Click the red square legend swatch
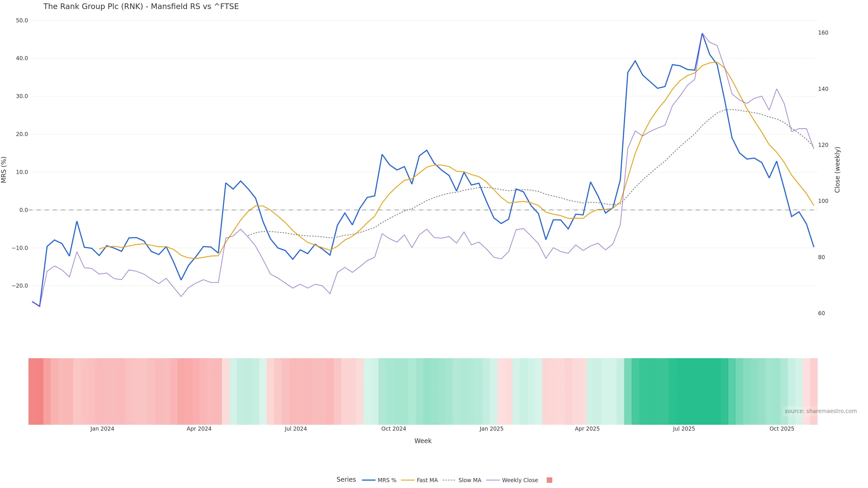This screenshot has width=868, height=488. (x=549, y=480)
